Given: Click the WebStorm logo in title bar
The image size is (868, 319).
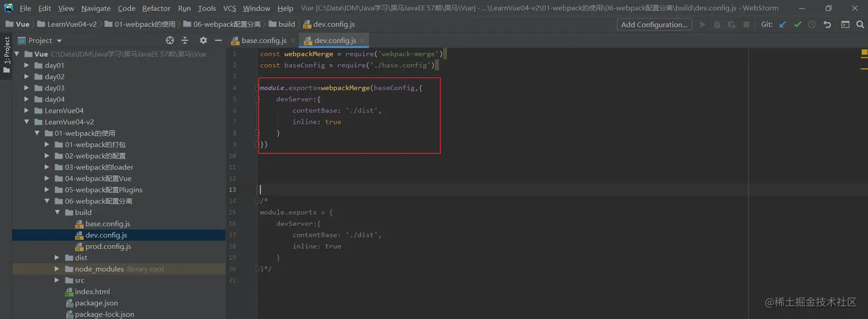Looking at the screenshot, I should pyautogui.click(x=9, y=8).
